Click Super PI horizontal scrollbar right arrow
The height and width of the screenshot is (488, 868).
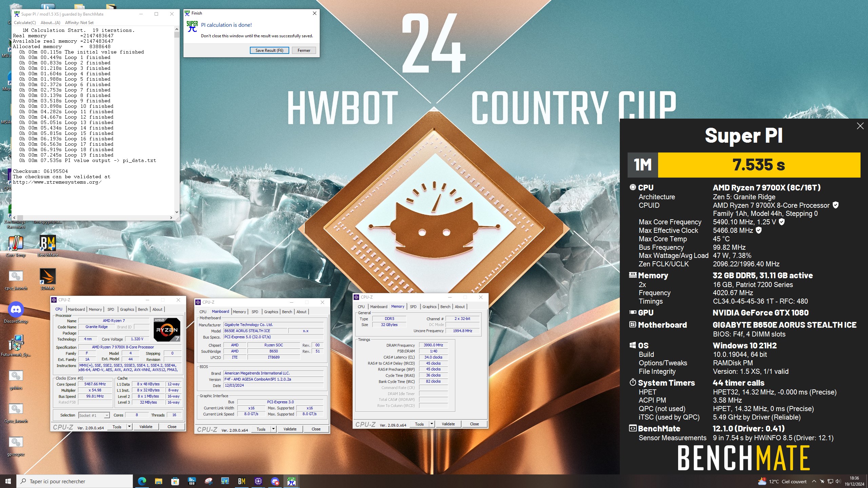(x=171, y=218)
